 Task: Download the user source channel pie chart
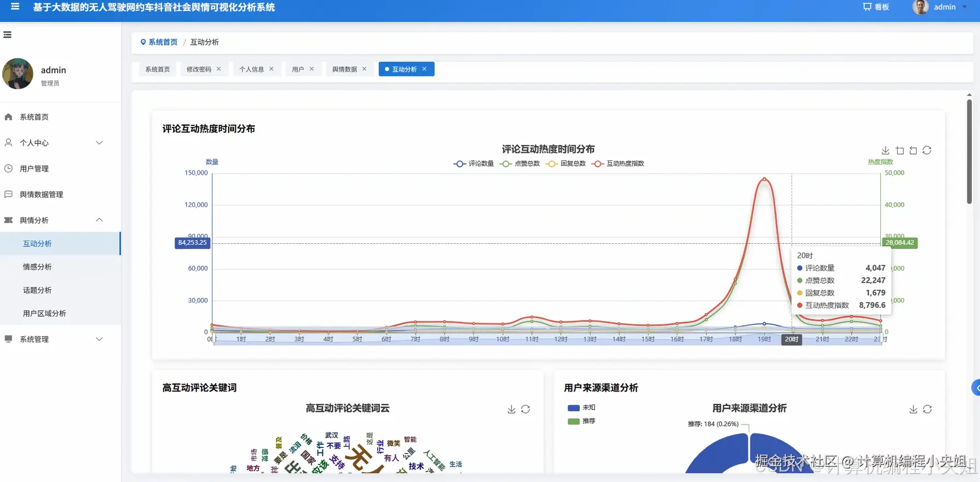(x=913, y=409)
